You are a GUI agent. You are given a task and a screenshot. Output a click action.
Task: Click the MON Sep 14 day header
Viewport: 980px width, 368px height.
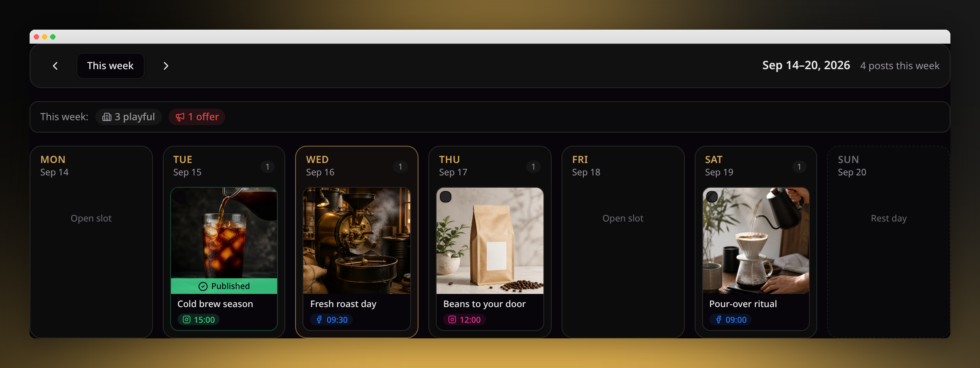pos(54,166)
